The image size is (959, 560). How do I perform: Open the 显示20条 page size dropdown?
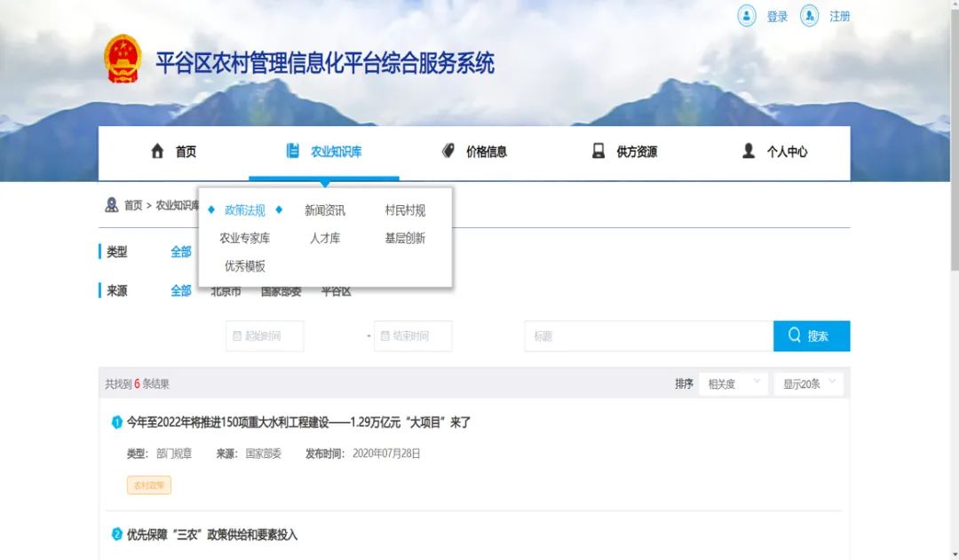808,384
